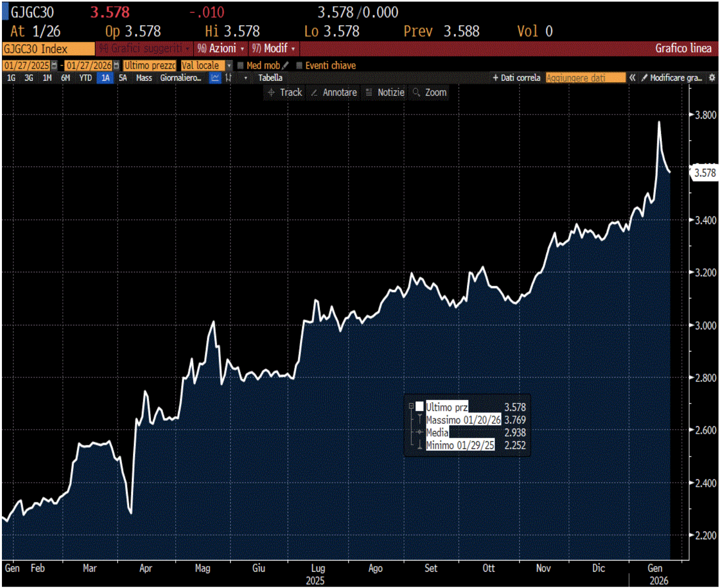
Task: Activate the Track crosshair tool
Action: click(285, 93)
